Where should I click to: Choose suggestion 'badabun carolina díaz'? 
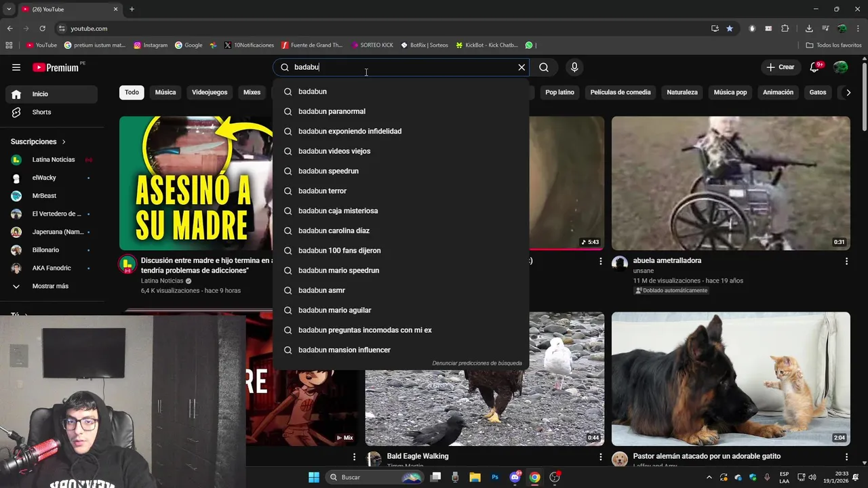401,230
